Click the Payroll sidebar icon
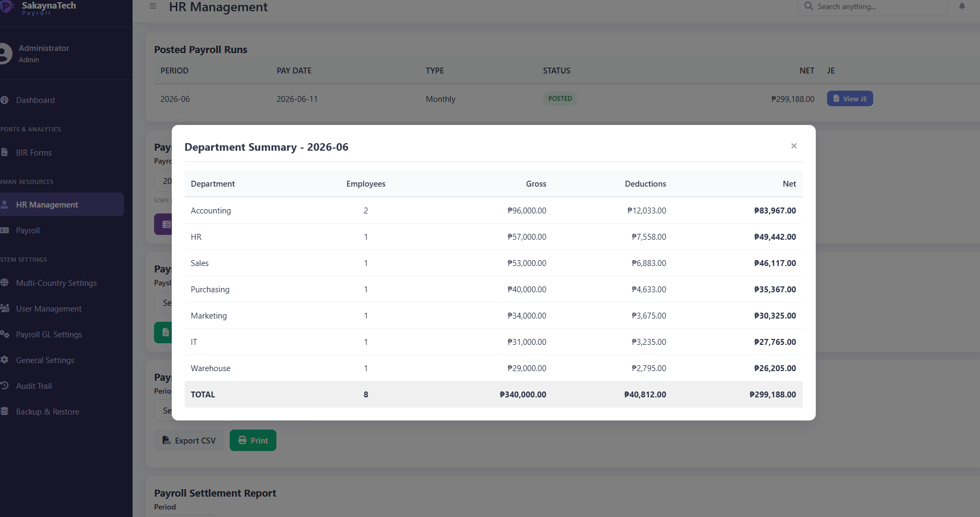This screenshot has width=980, height=517. pyautogui.click(x=4, y=231)
